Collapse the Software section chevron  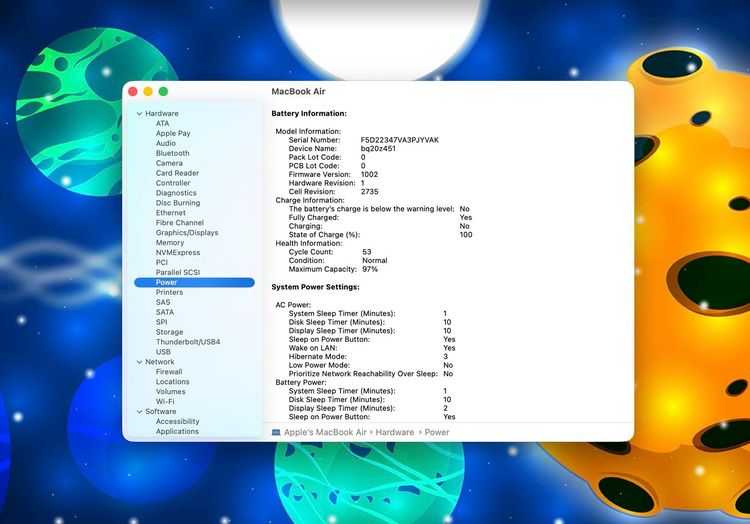139,412
